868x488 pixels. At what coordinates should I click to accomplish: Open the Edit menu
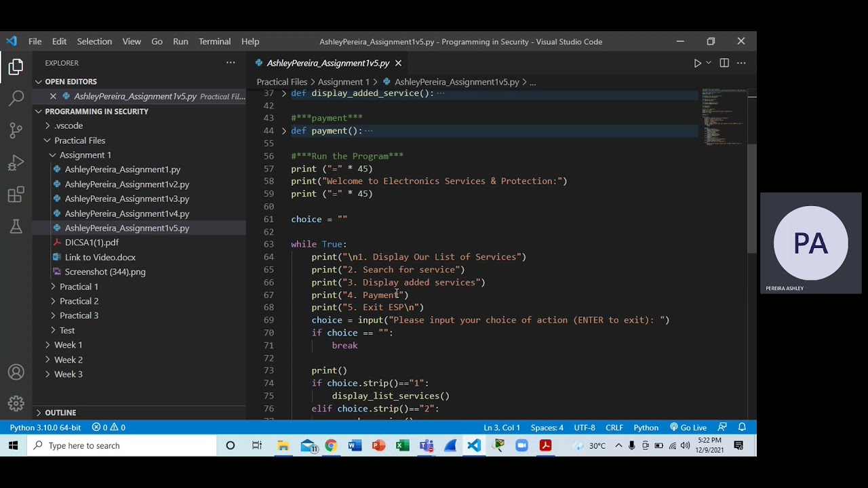coord(59,41)
